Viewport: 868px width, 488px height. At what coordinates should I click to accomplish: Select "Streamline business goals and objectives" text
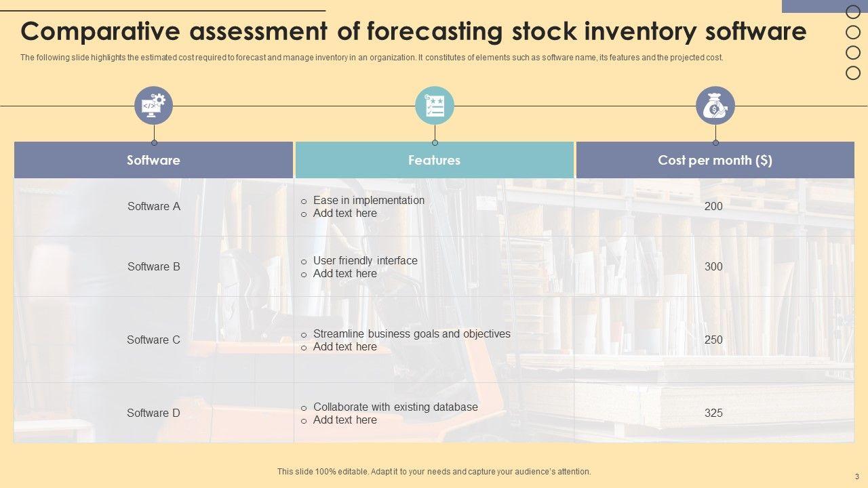tap(412, 333)
